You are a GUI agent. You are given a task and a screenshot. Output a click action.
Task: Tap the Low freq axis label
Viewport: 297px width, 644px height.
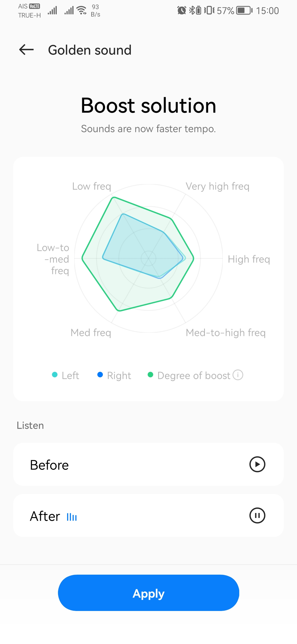(x=92, y=186)
